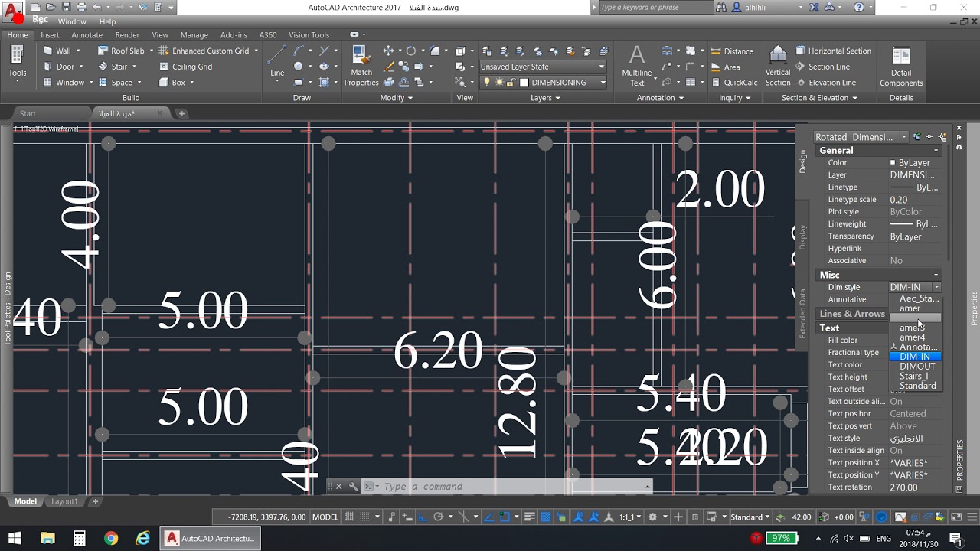Click the Move tool in Modify
This screenshot has height=551, width=980.
pos(388,51)
